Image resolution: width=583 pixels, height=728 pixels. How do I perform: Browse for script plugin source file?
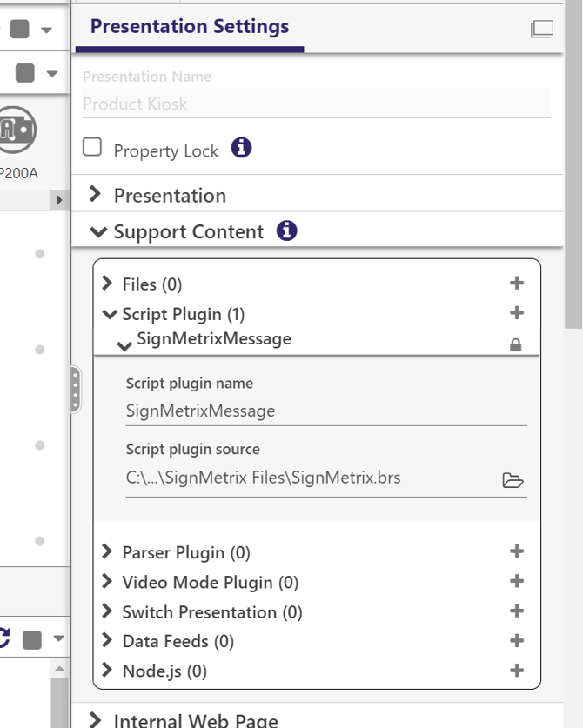pos(513,480)
